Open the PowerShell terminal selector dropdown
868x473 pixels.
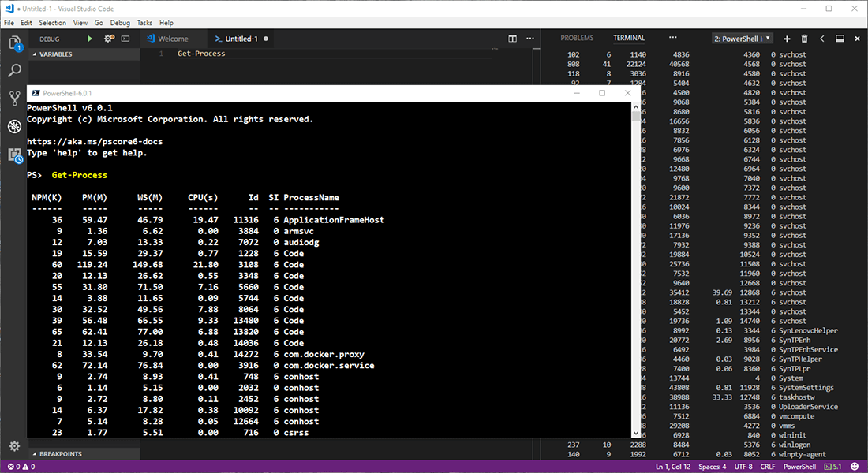742,39
